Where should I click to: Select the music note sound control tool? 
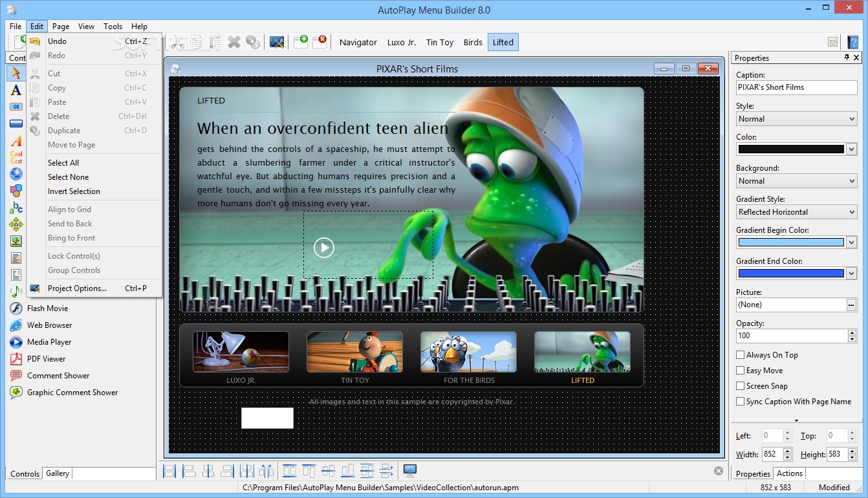pos(16,292)
